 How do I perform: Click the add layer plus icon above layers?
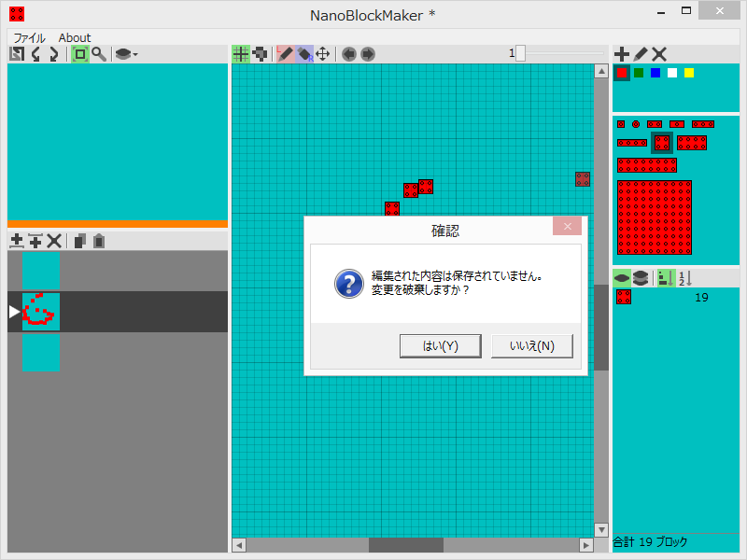click(x=18, y=241)
